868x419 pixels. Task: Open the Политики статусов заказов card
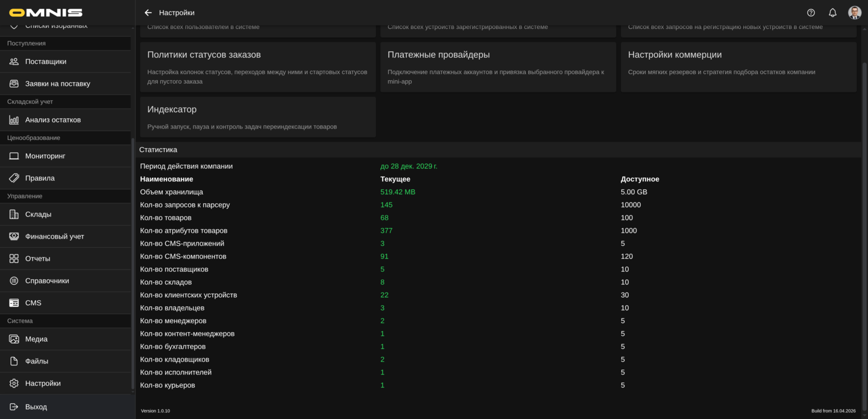coord(258,67)
